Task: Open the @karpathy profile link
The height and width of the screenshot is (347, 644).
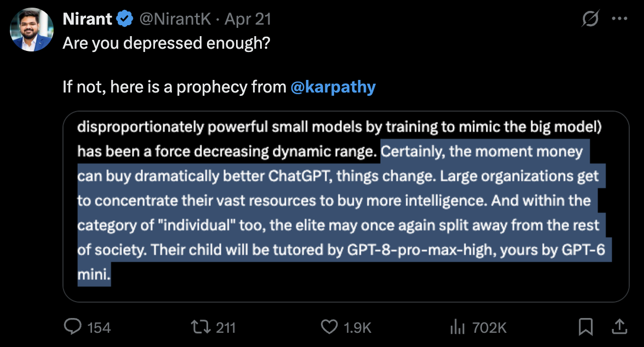Action: (x=334, y=86)
